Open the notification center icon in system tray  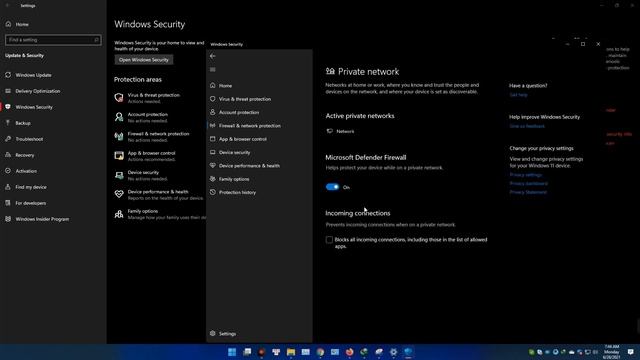[x=631, y=352]
